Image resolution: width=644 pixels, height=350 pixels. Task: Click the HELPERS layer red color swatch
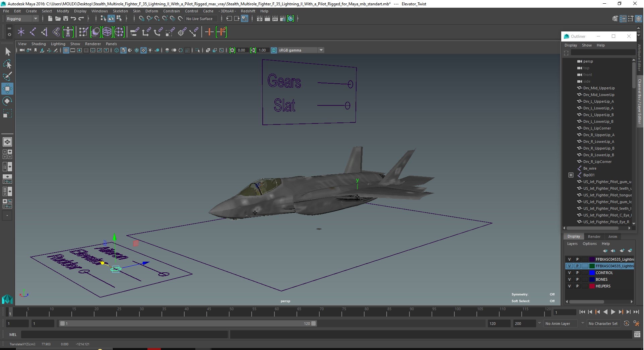[592, 286]
